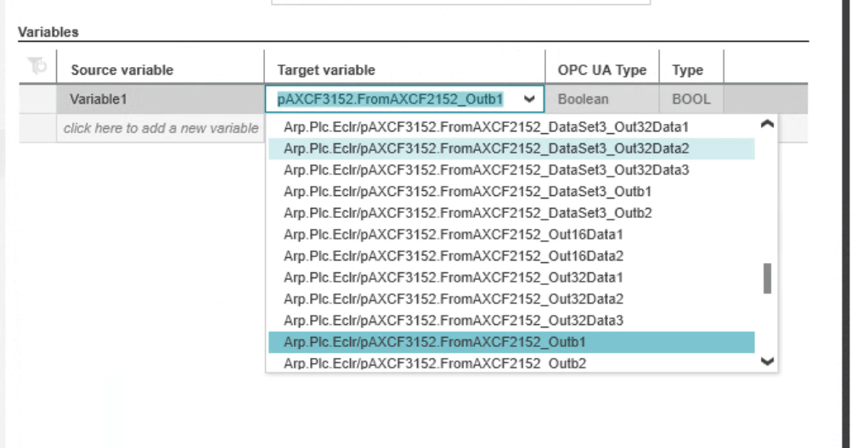Viewport: 868px width, 448px height.
Task: Click 'click here to add a new variable'
Action: coord(161,128)
